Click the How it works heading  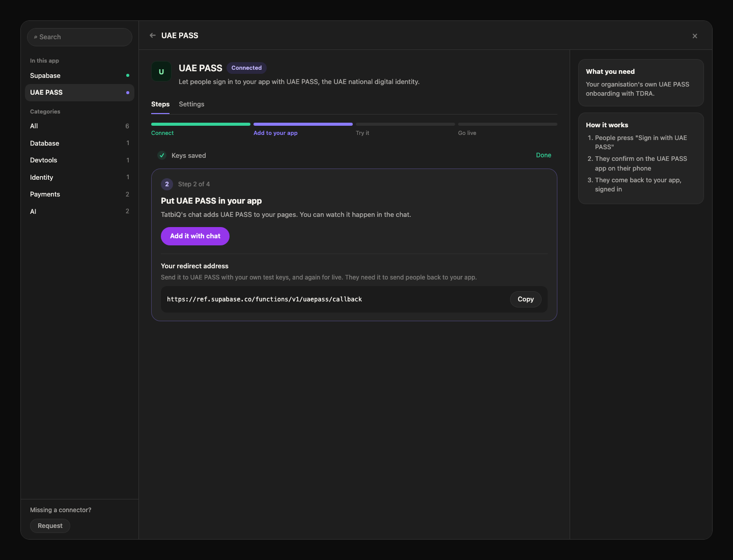pos(607,125)
